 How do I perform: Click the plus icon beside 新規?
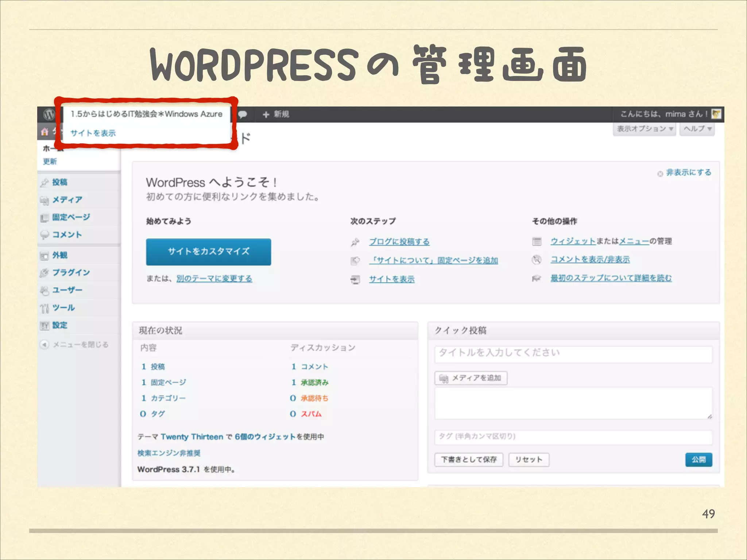click(266, 114)
